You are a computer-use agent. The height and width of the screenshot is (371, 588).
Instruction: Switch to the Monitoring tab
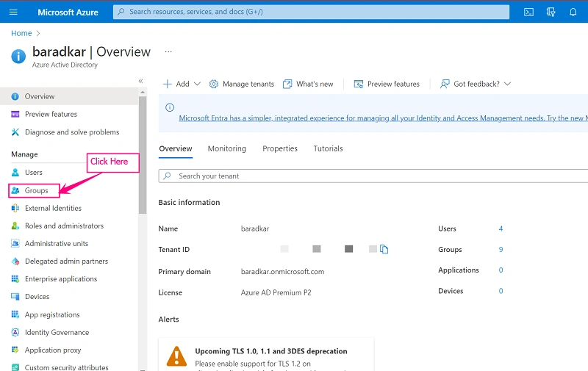pos(227,149)
